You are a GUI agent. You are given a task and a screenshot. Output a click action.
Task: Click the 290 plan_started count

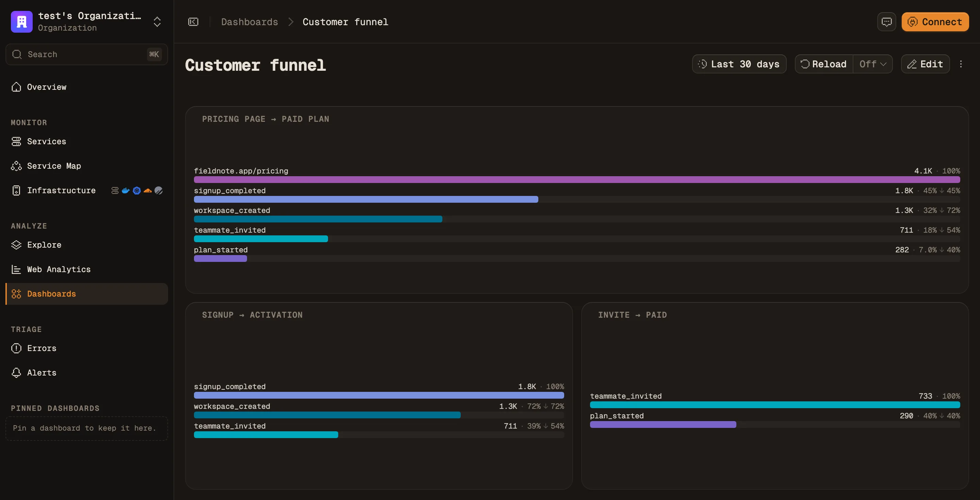[906, 416]
